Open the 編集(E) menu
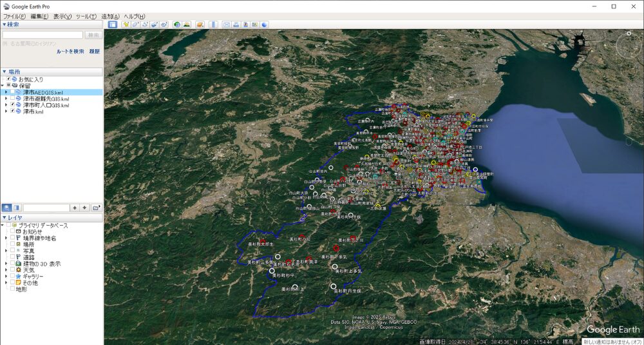Viewport: 644px width, 345px height. coord(39,16)
